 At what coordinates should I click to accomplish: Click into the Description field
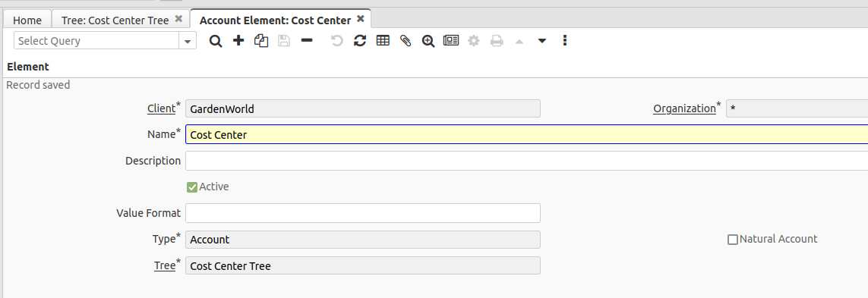(x=526, y=161)
